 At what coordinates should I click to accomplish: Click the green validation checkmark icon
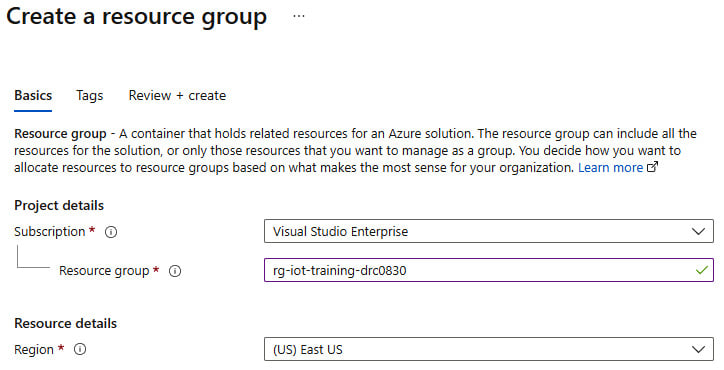click(701, 270)
